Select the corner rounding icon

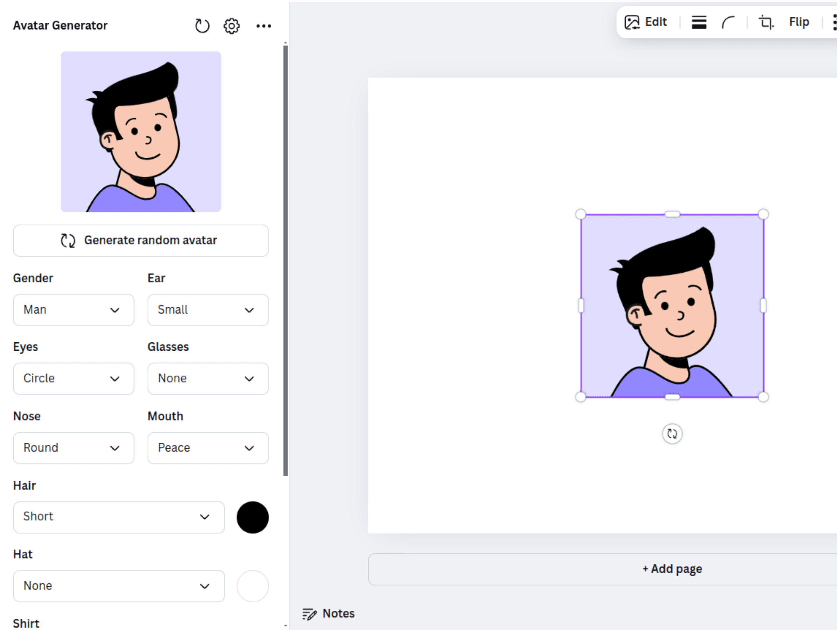click(728, 22)
